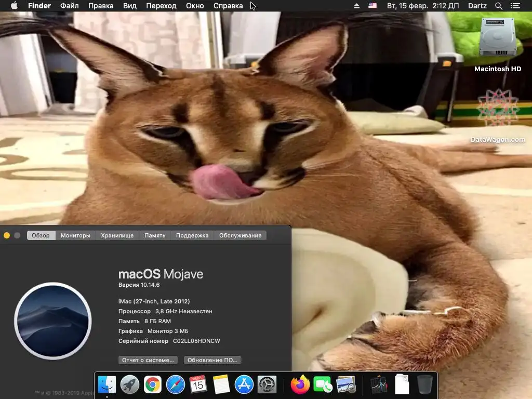Open Notes app from the Dock
This screenshot has width=532, height=399.
221,384
